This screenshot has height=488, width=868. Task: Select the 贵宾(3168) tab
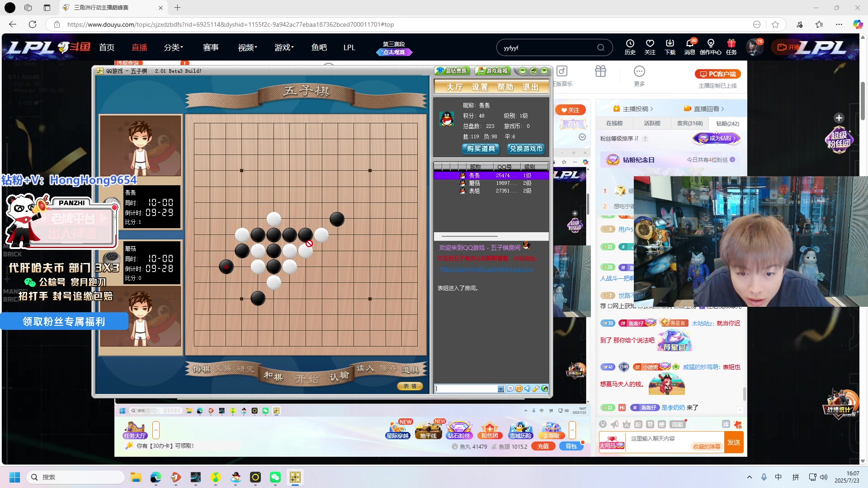coord(690,123)
